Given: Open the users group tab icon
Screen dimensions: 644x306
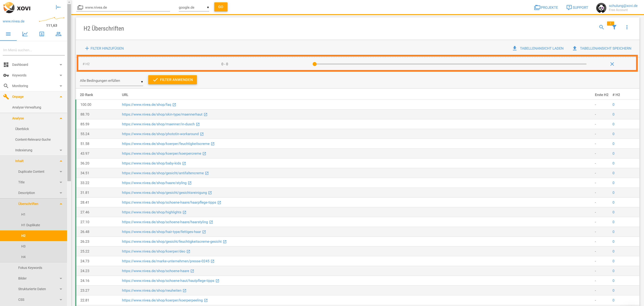Looking at the screenshot, I should (58, 34).
